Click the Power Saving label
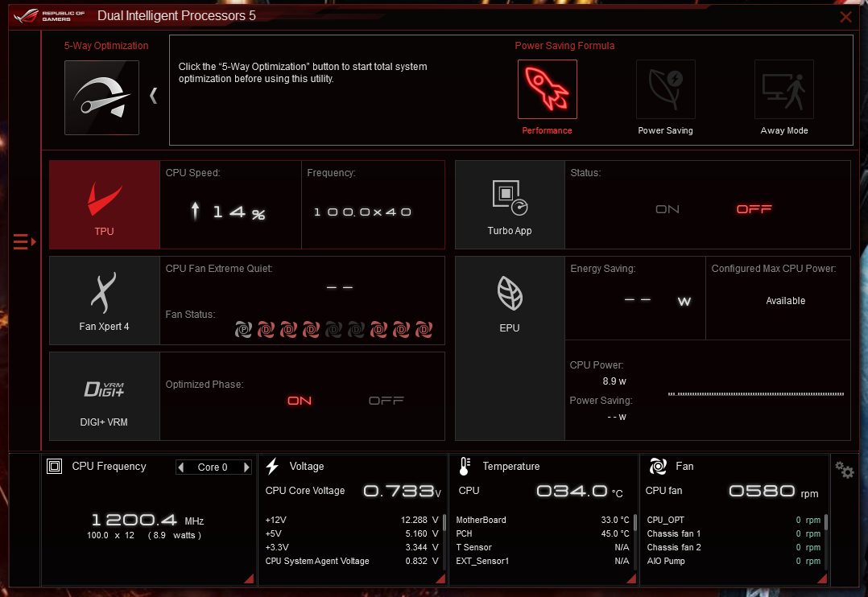The image size is (868, 597). click(x=665, y=130)
